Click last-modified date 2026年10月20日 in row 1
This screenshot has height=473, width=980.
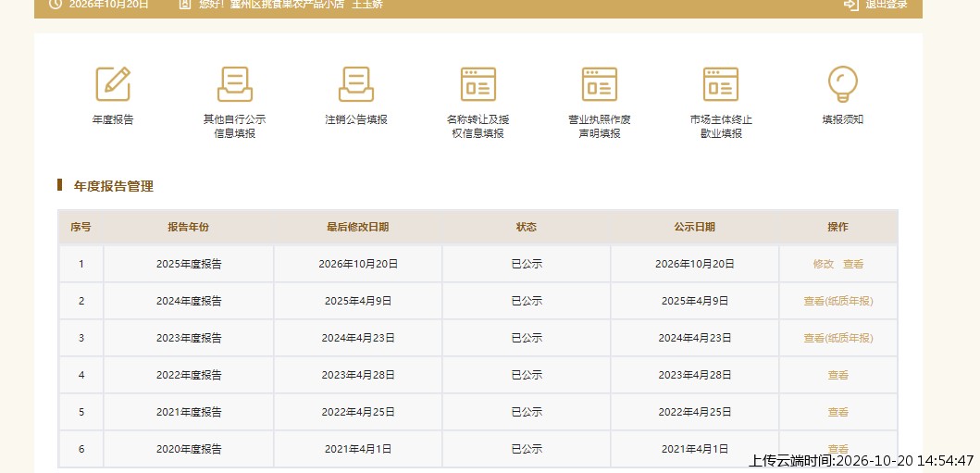point(358,264)
